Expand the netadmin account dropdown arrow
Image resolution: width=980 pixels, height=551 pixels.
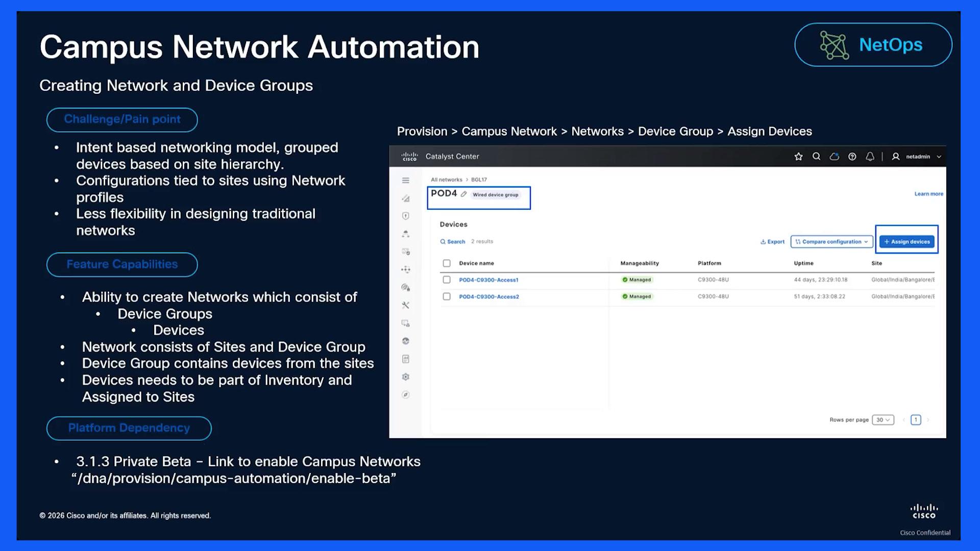[939, 157]
